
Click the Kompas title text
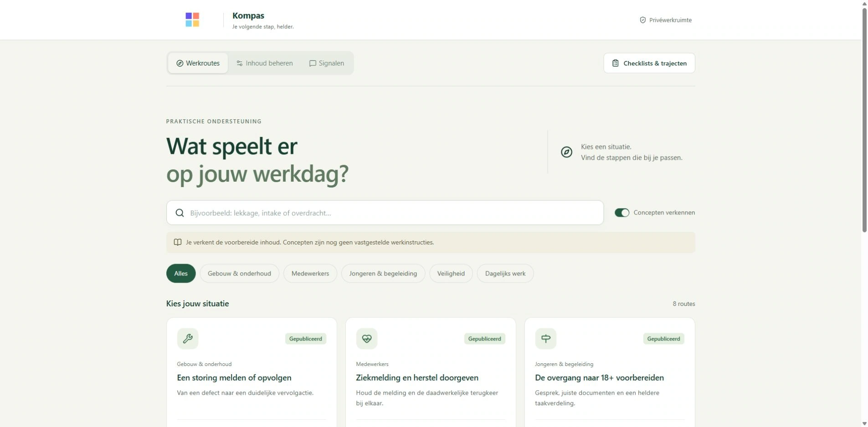click(x=248, y=15)
